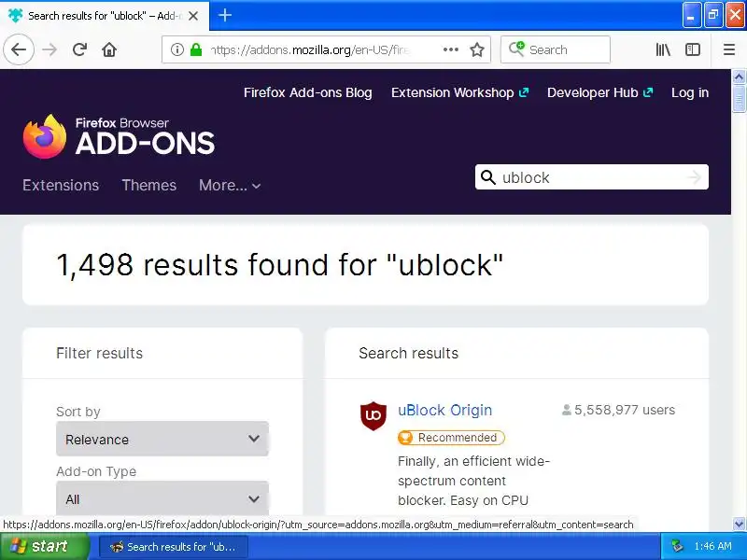Open Firefox Add-ons Blog link
This screenshot has height=560, width=747.
[308, 92]
